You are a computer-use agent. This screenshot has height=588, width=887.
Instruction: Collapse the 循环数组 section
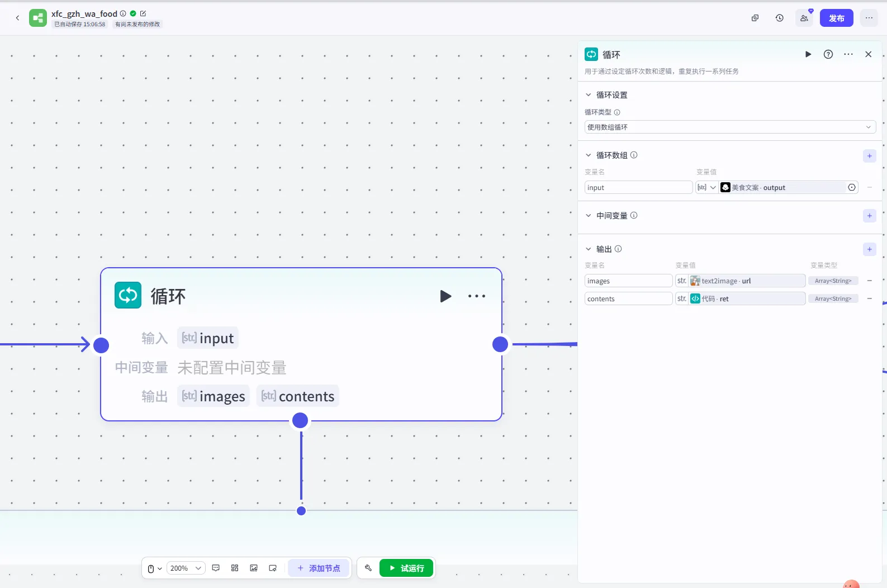point(589,155)
